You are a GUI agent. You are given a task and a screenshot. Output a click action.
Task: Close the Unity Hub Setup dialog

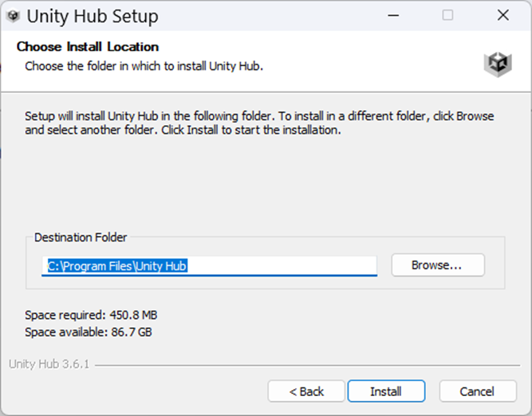pos(502,15)
